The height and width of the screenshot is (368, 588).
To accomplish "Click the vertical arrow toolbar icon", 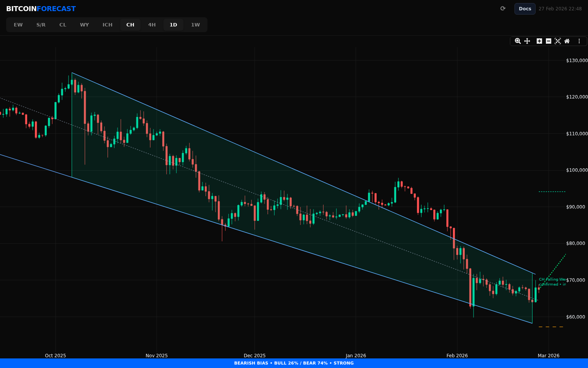I will coord(579,41).
